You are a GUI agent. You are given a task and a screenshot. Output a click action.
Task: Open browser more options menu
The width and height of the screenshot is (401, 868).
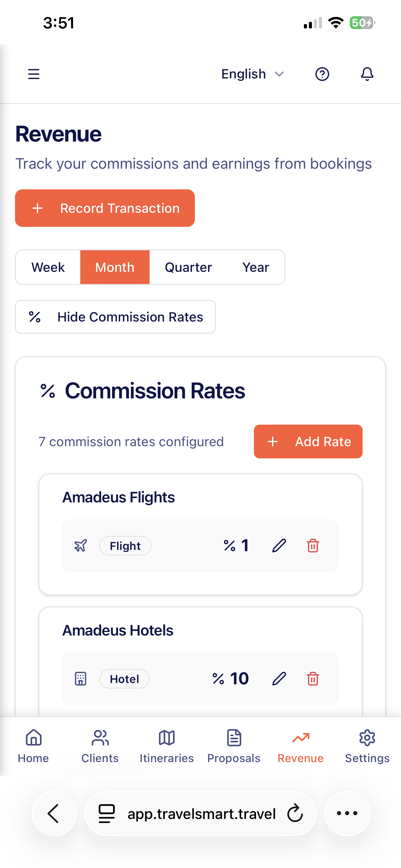click(347, 813)
